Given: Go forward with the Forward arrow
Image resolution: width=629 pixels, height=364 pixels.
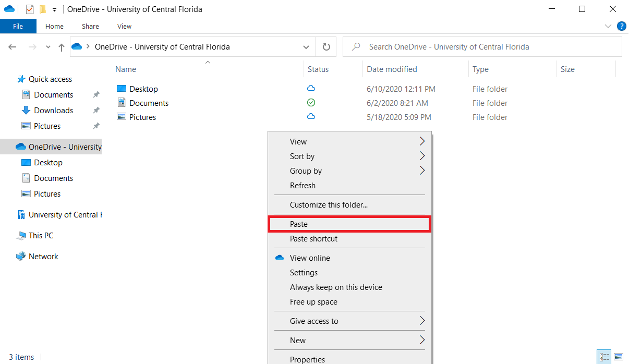Looking at the screenshot, I should pos(32,47).
